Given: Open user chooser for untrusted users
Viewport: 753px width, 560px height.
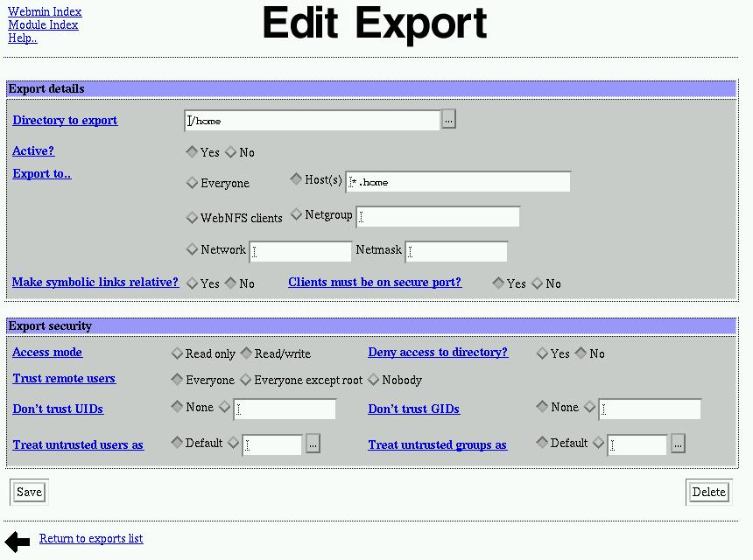Looking at the screenshot, I should [313, 444].
